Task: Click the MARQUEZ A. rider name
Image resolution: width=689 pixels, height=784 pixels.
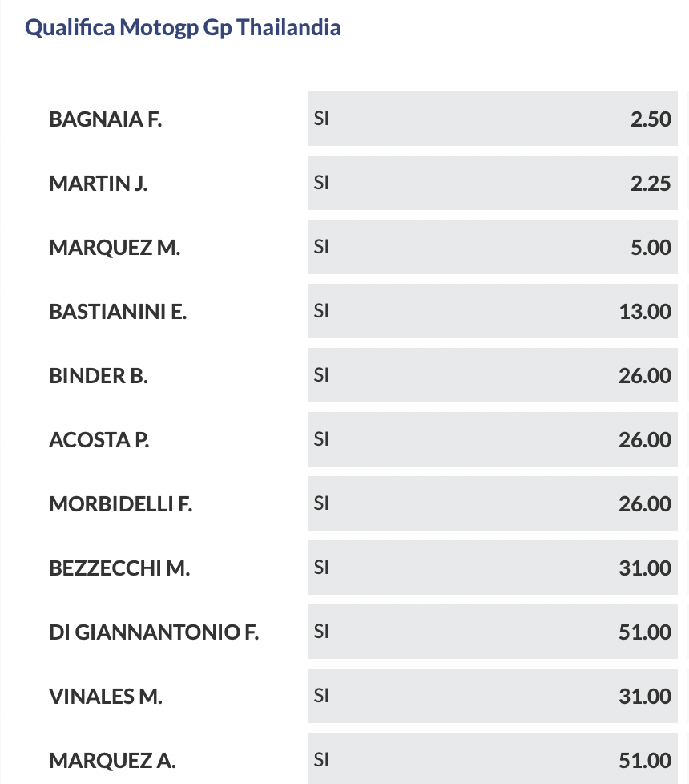Action: point(112,761)
